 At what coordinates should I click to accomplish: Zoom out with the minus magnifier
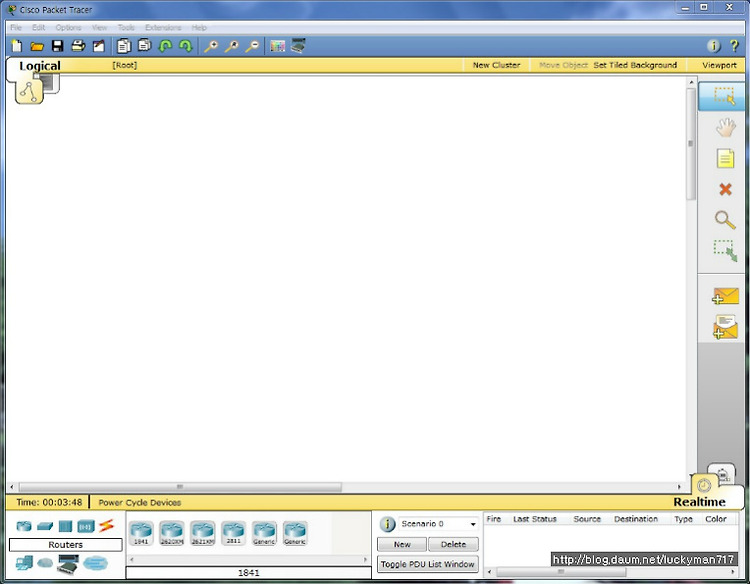252,46
